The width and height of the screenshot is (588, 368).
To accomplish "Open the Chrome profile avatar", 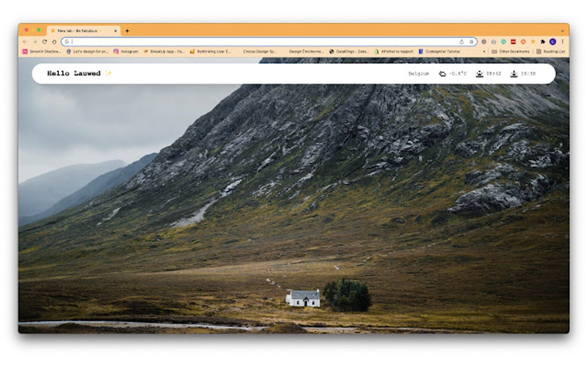I will point(553,42).
